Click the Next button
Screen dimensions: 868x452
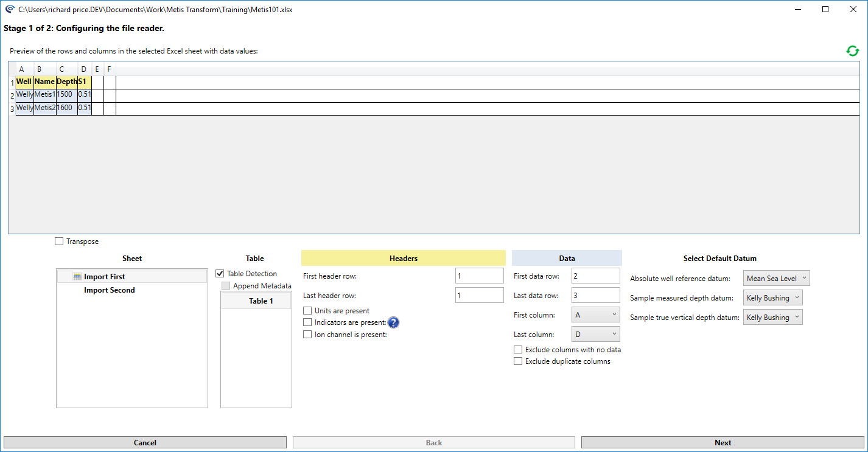723,442
